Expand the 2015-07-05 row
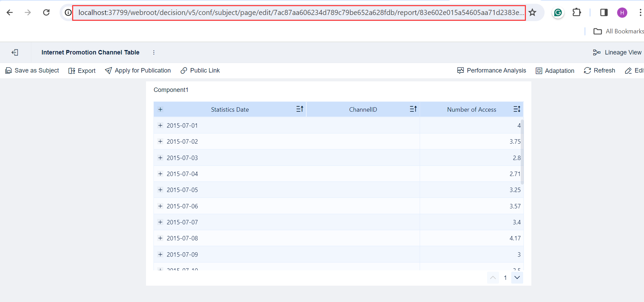 click(160, 190)
